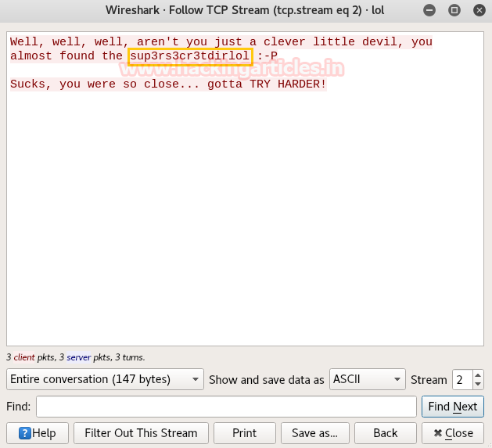Minimize the Wireshark dialog window
The image size is (492, 448).
pos(429,10)
